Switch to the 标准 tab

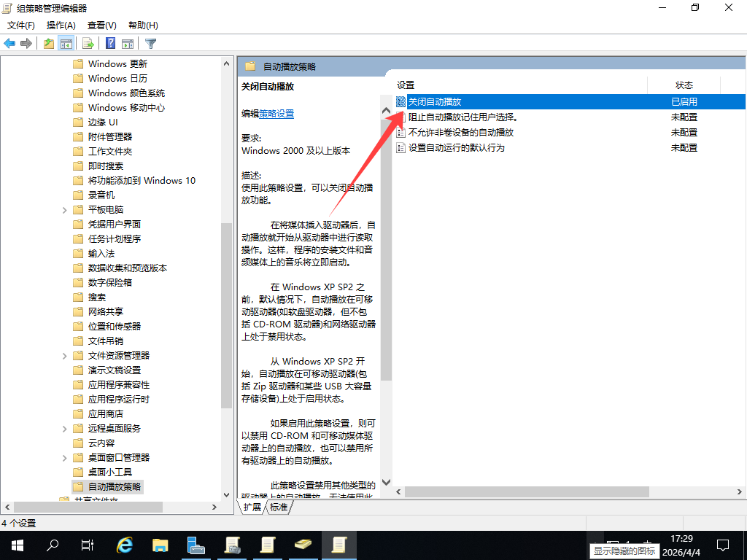pyautogui.click(x=278, y=507)
